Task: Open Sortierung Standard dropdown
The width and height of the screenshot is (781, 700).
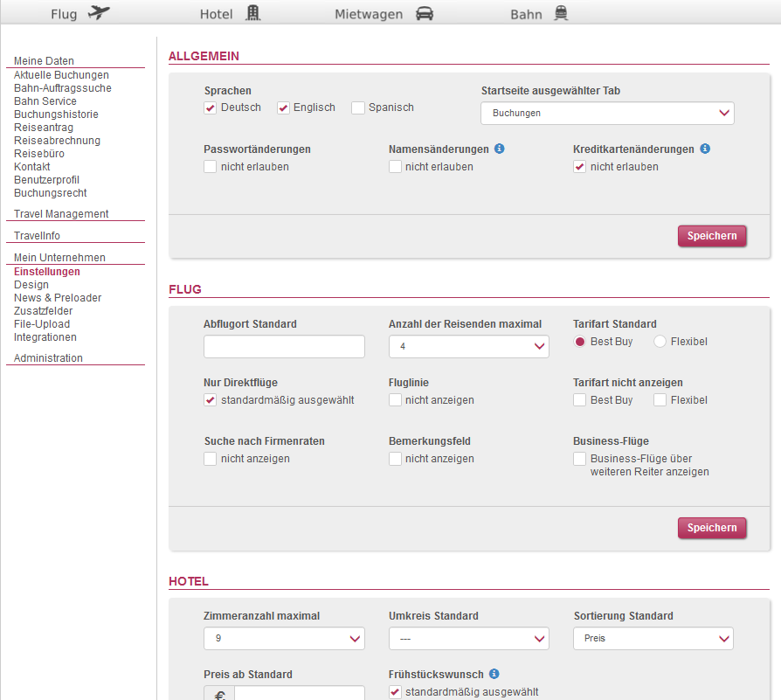Action: tap(653, 638)
